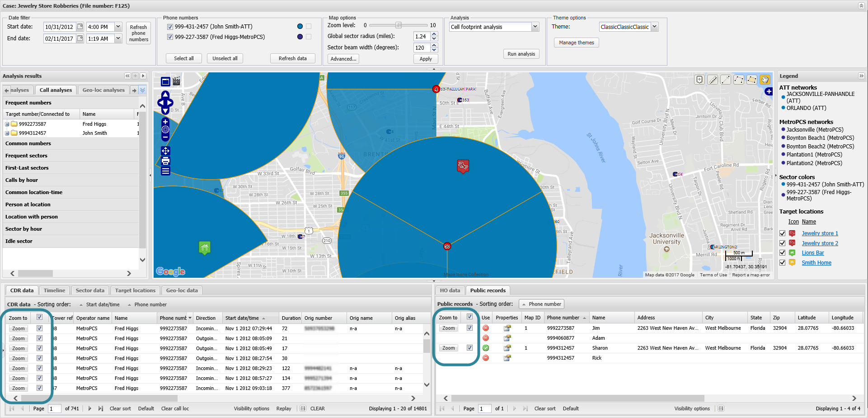This screenshot has height=418, width=868.
Task: Activate the hand pan tool
Action: coord(765,80)
